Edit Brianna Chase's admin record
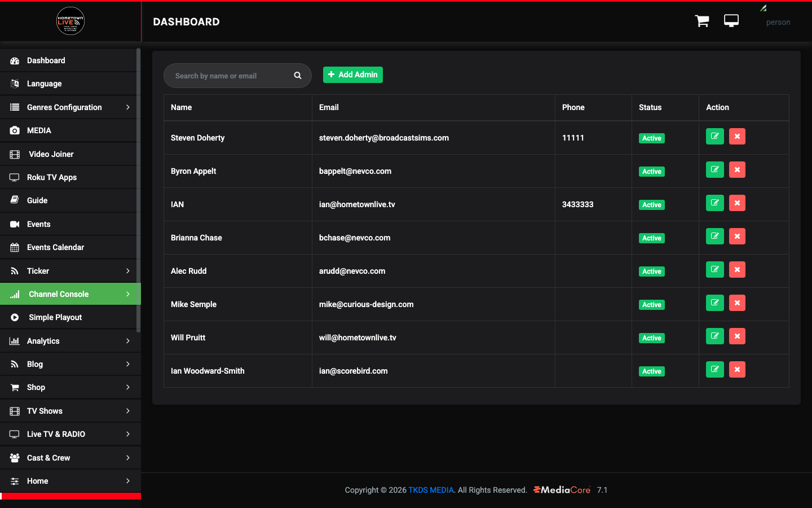 (x=715, y=237)
